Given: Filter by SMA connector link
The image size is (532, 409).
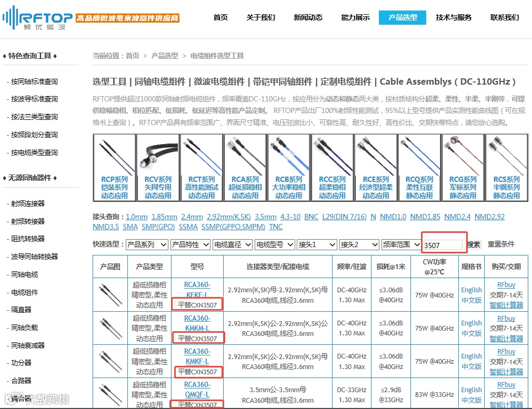Looking at the screenshot, I should click(x=130, y=227).
